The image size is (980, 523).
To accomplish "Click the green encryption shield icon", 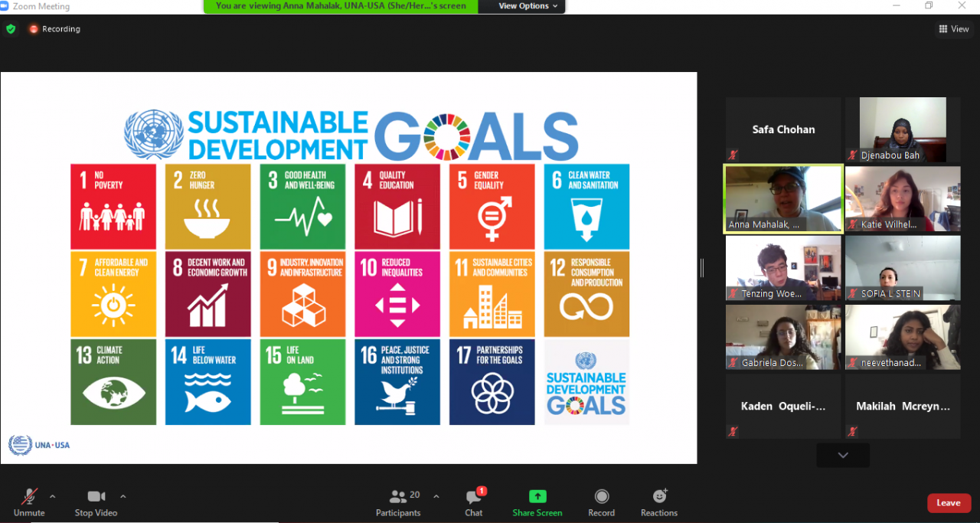I will point(11,29).
